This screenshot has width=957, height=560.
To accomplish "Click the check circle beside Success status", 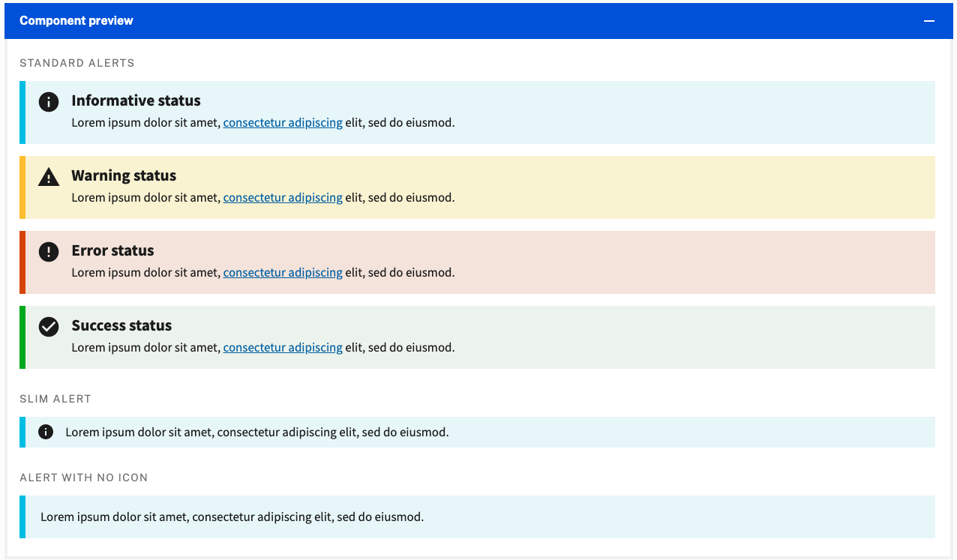I will [x=48, y=326].
